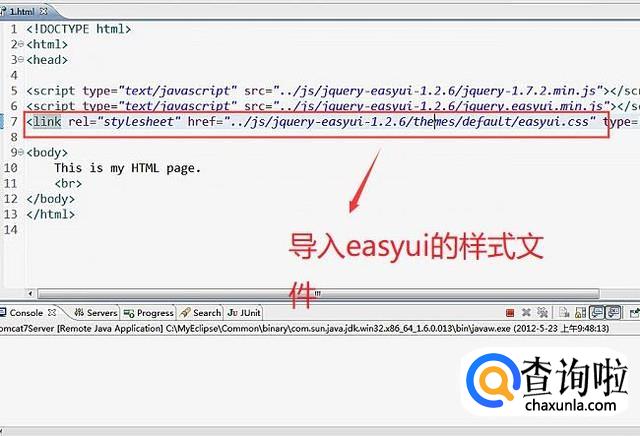This screenshot has height=436, width=640.
Task: Click the javaw.exe launch description in Console
Action: click(304, 328)
